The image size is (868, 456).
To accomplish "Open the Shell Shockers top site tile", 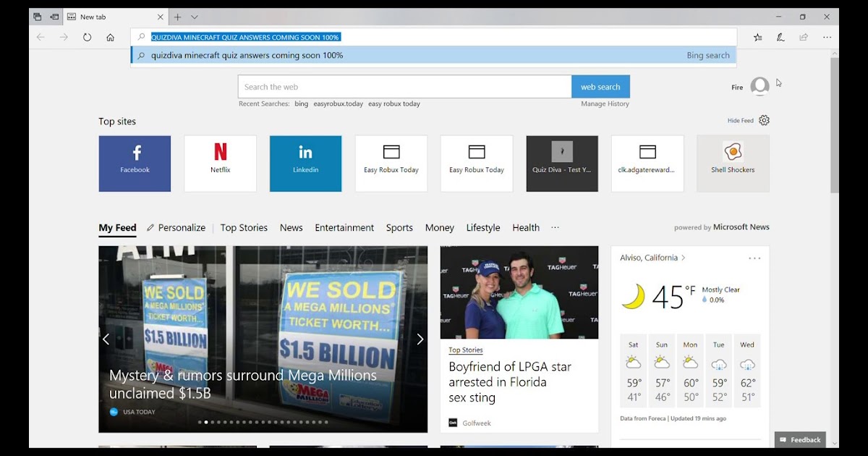I will [x=733, y=164].
